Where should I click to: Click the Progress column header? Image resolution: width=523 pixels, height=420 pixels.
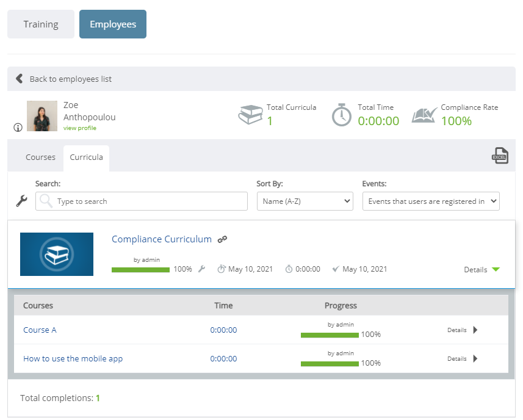point(341,306)
